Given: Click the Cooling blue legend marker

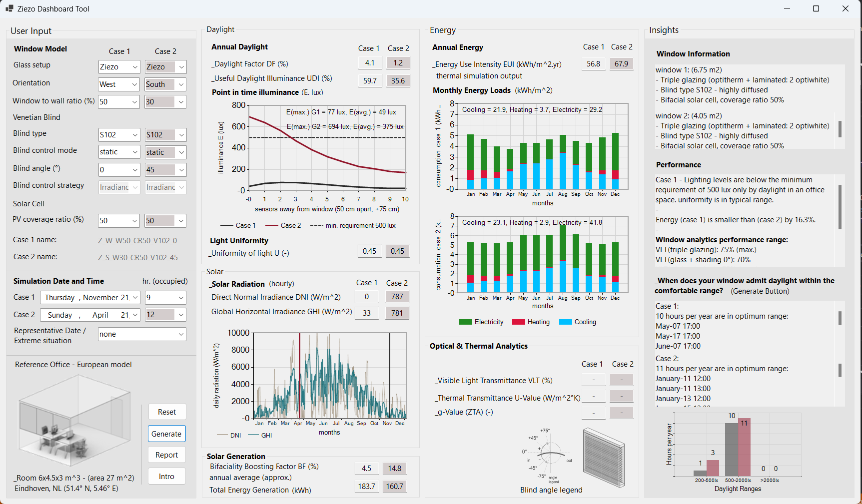Looking at the screenshot, I should (x=565, y=322).
